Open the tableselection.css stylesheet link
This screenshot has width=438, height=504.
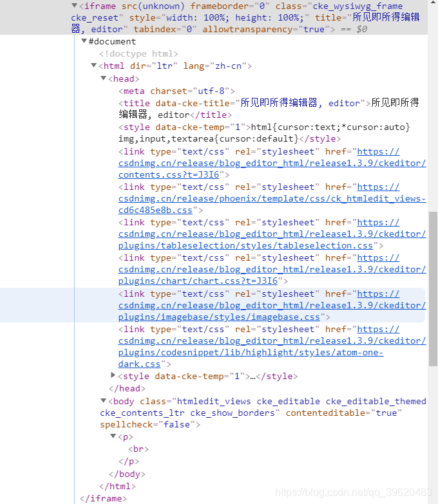(x=272, y=234)
